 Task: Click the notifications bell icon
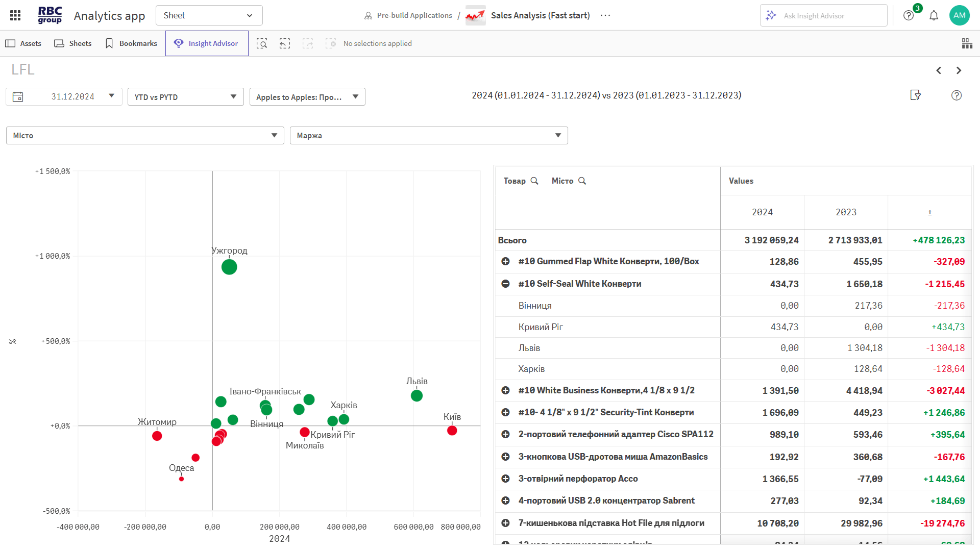934,15
